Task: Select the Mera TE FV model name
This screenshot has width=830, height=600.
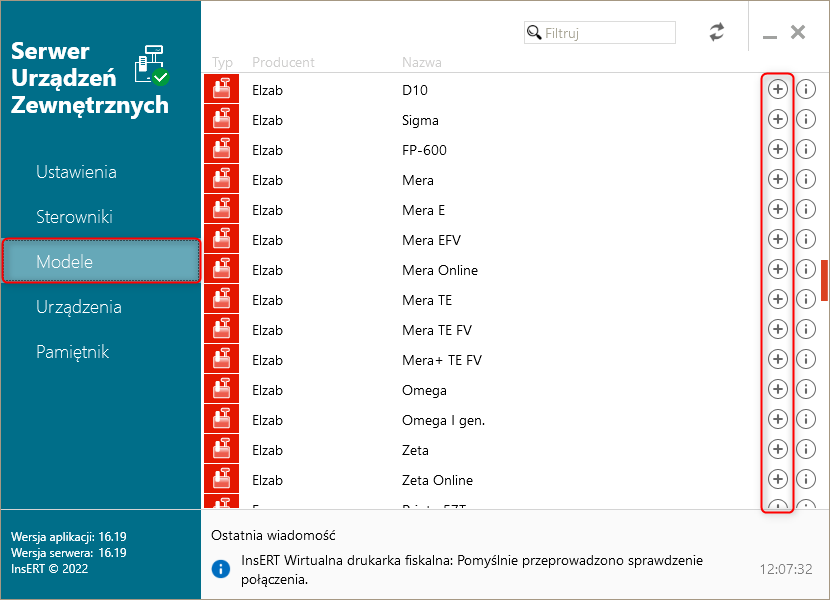Action: 437,330
